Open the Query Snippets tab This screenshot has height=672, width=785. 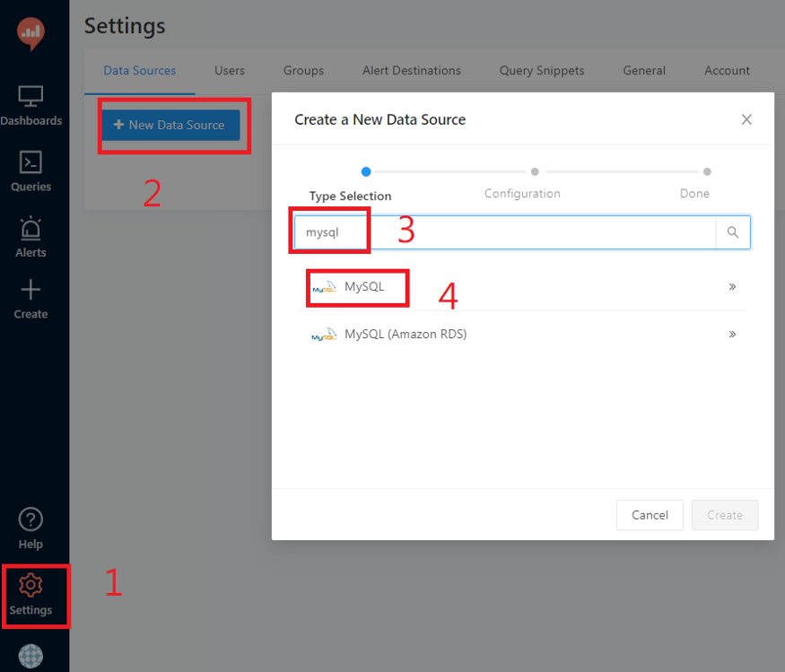542,70
